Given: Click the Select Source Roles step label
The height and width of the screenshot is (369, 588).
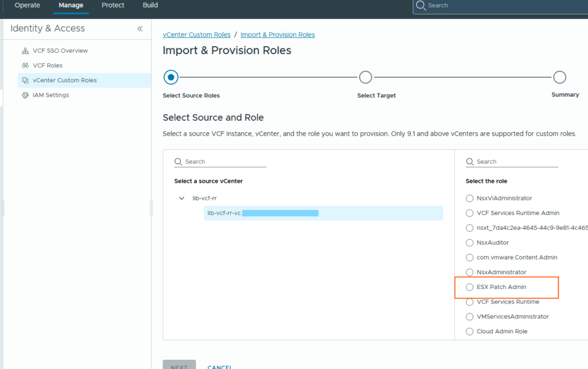Looking at the screenshot, I should tap(191, 96).
